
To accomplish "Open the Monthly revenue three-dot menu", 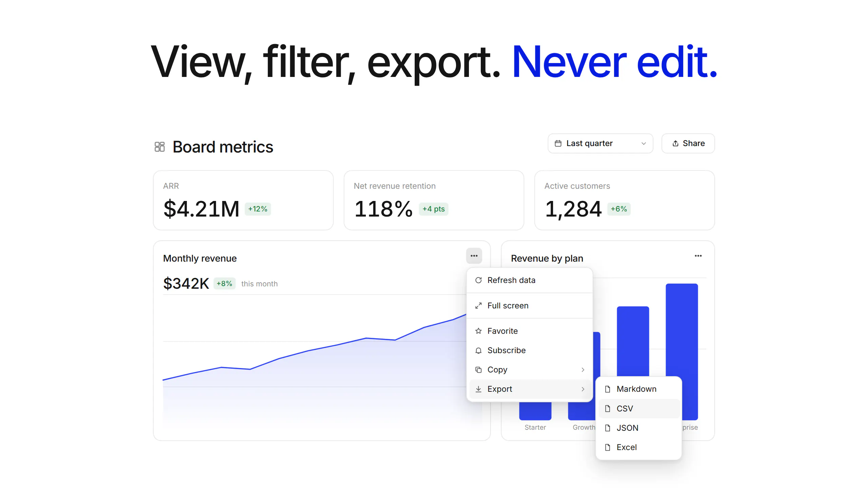I will click(x=474, y=256).
